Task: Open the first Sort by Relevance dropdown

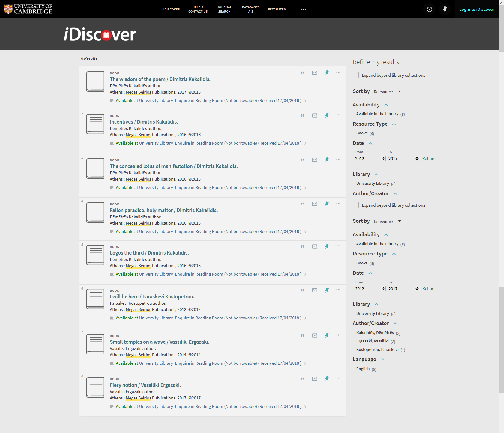Action: [x=387, y=92]
